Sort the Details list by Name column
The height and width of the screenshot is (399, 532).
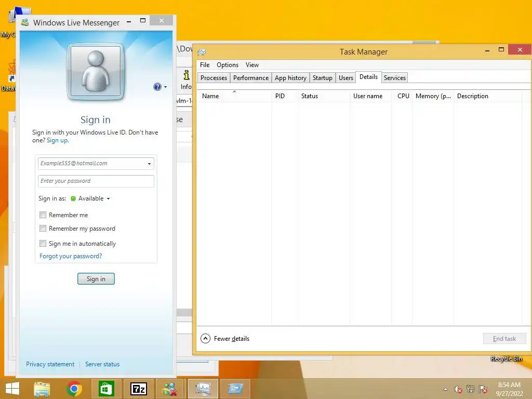click(x=234, y=96)
